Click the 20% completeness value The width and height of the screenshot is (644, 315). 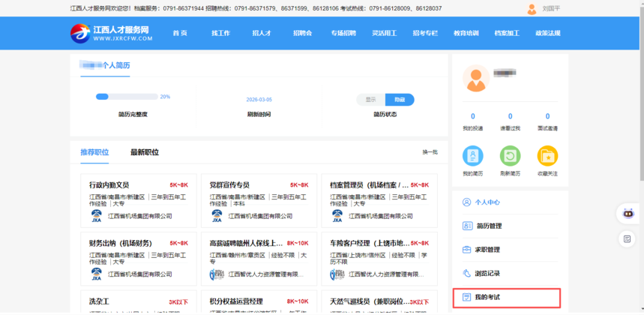[x=165, y=97]
